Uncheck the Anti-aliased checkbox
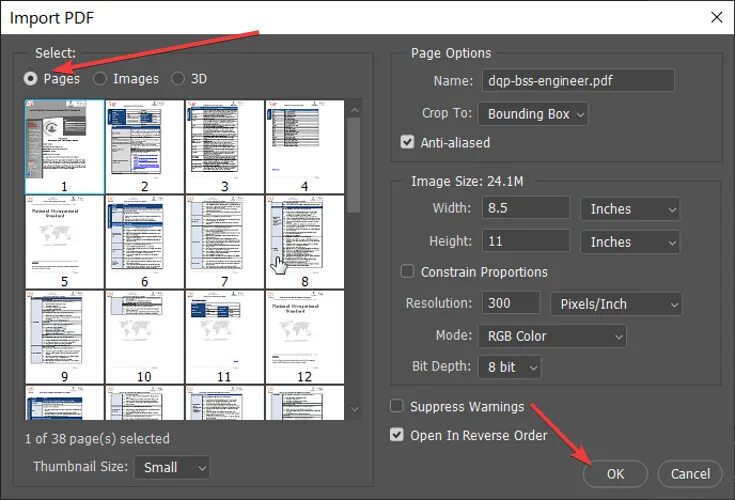This screenshot has width=735, height=500. pyautogui.click(x=407, y=142)
